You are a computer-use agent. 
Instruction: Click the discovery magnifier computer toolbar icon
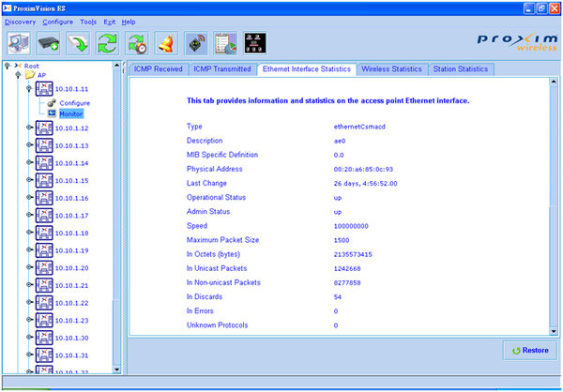tap(19, 43)
